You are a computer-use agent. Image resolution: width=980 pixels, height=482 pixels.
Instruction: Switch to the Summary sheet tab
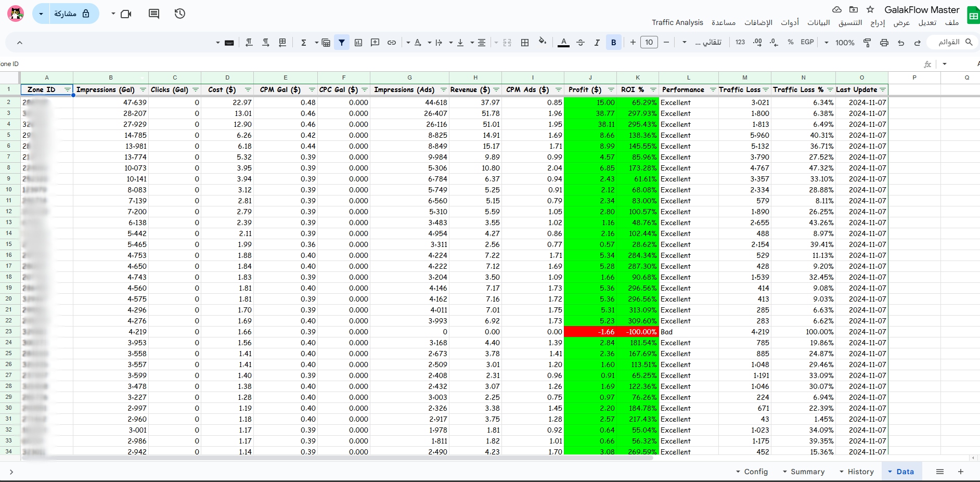pyautogui.click(x=807, y=472)
